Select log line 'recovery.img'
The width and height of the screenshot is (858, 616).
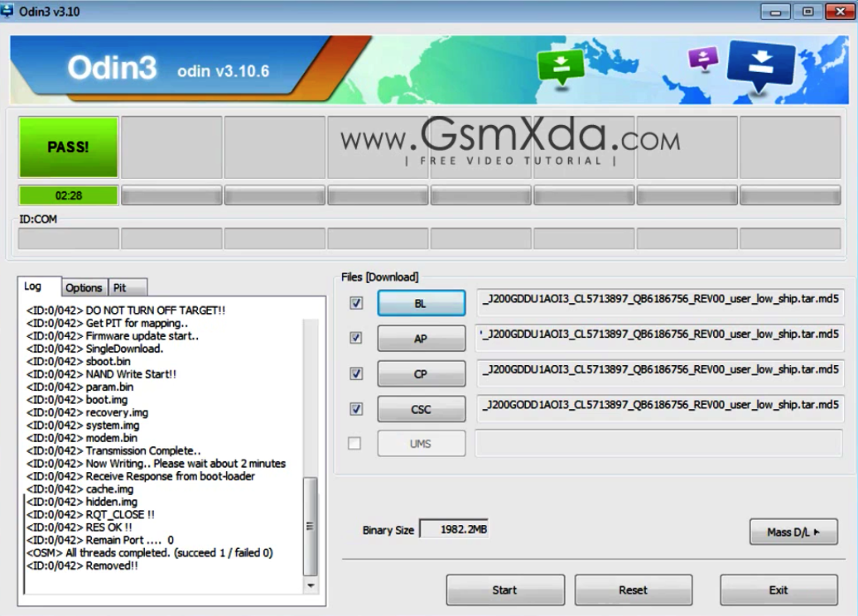point(87,412)
